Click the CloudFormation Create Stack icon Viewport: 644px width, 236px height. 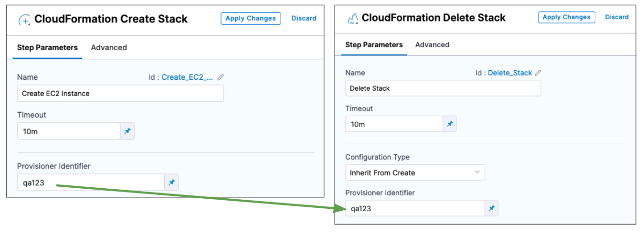(24, 20)
